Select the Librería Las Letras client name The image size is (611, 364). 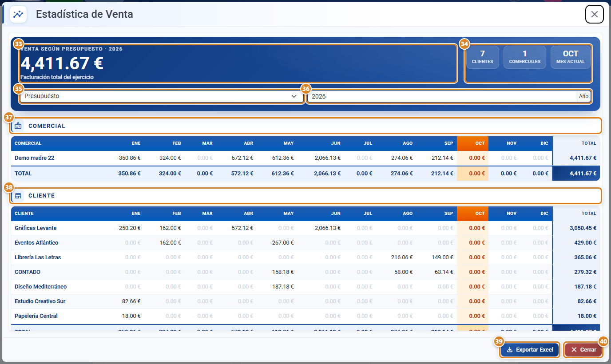coord(38,257)
